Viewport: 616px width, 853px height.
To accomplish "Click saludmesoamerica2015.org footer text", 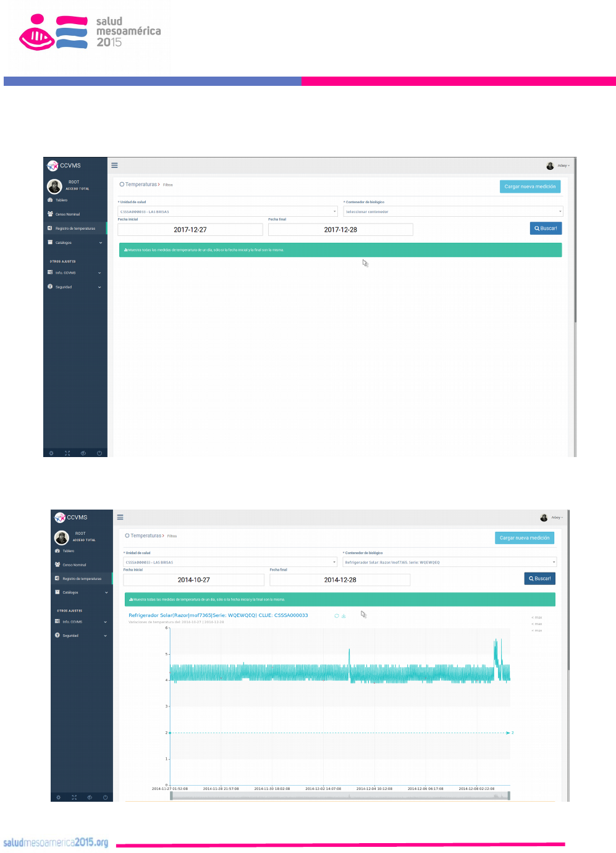I will pyautogui.click(x=56, y=842).
